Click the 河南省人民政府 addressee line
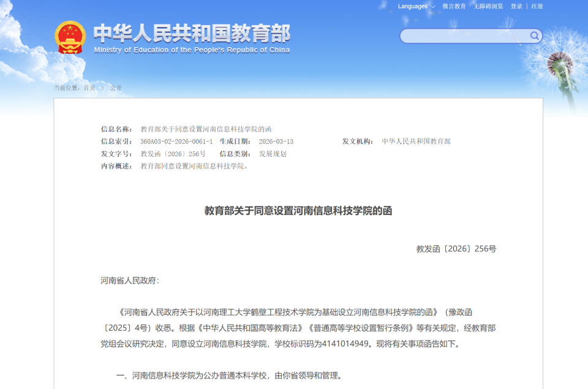The image size is (588, 389). (130, 281)
